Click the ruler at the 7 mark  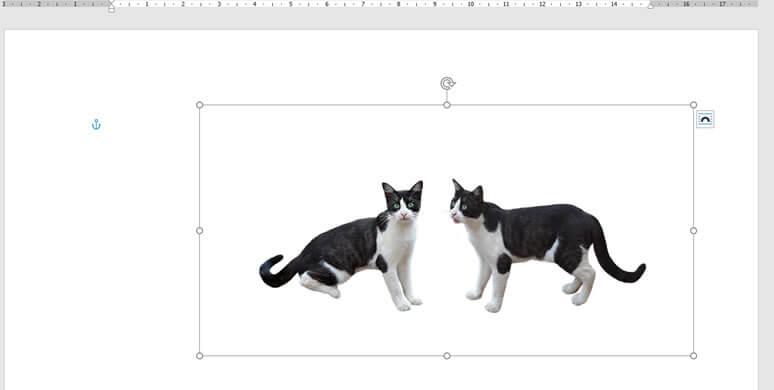point(362,4)
